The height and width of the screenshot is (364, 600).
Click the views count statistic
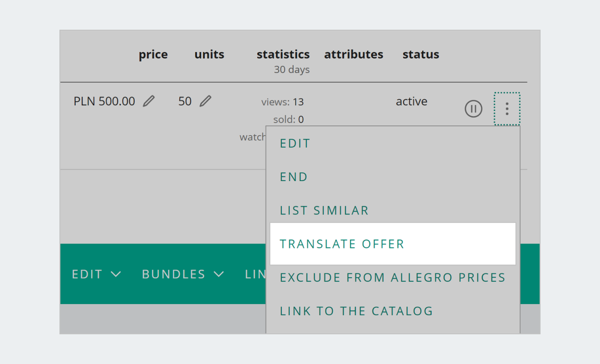282,102
